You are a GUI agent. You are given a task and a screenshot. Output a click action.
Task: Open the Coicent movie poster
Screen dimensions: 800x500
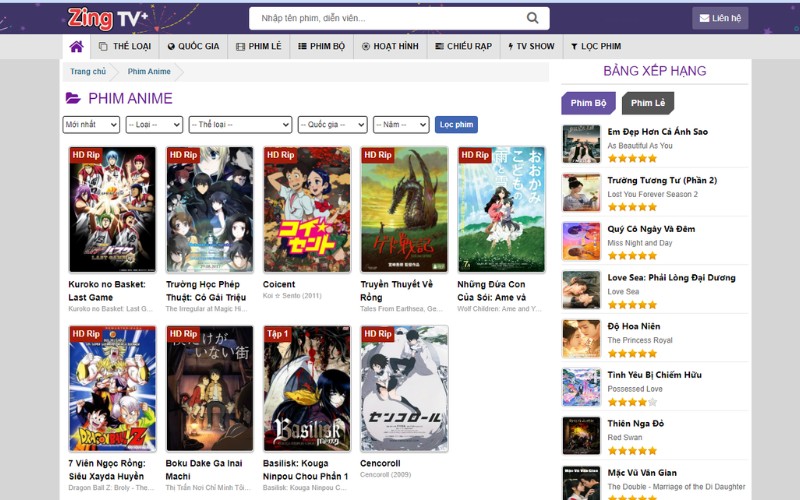307,210
